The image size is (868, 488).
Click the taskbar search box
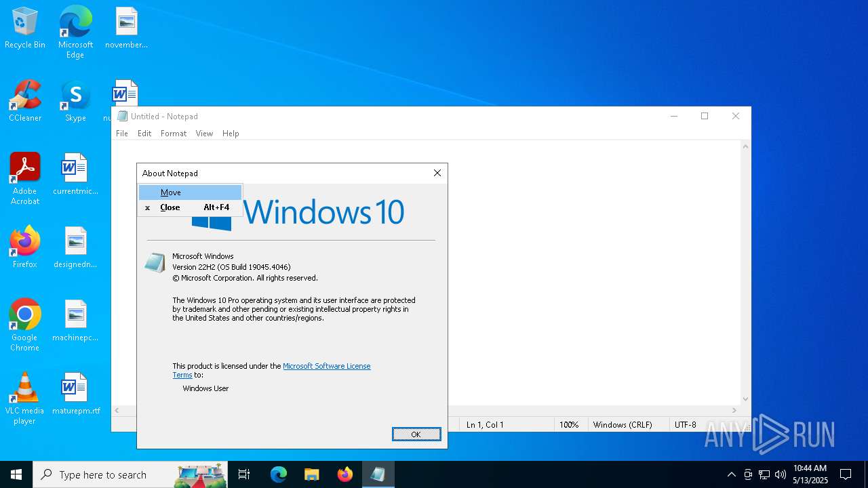coord(130,474)
